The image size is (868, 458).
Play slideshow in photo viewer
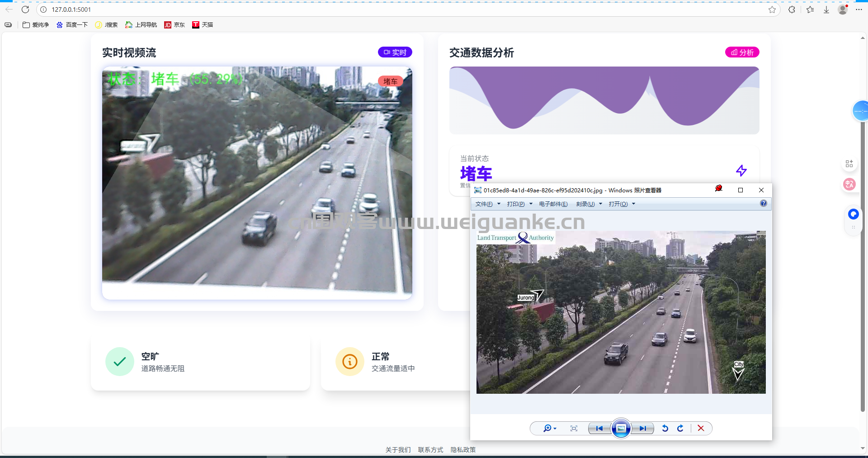[621, 428]
